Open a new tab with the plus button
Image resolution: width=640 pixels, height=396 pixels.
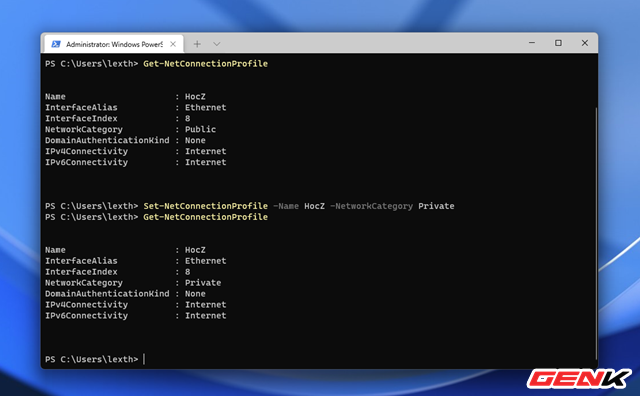[197, 44]
